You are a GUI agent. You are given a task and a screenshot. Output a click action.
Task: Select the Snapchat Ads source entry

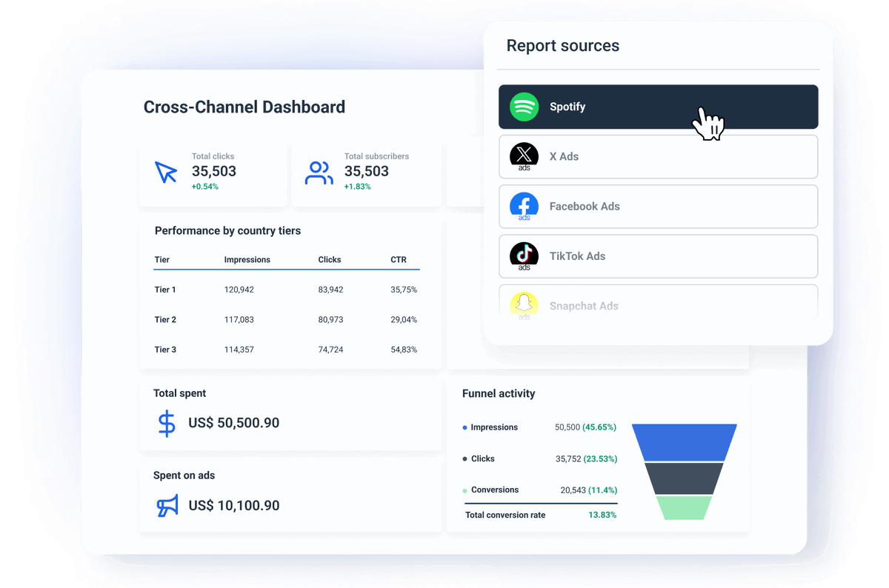coord(658,306)
